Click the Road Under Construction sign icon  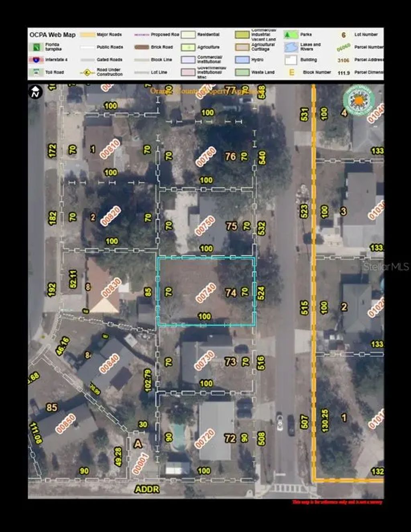87,73
